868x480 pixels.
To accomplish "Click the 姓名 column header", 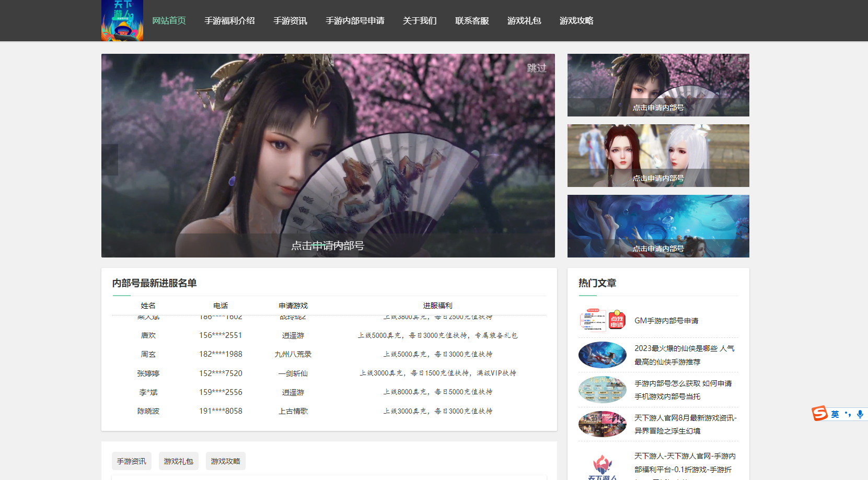I will coord(148,306).
